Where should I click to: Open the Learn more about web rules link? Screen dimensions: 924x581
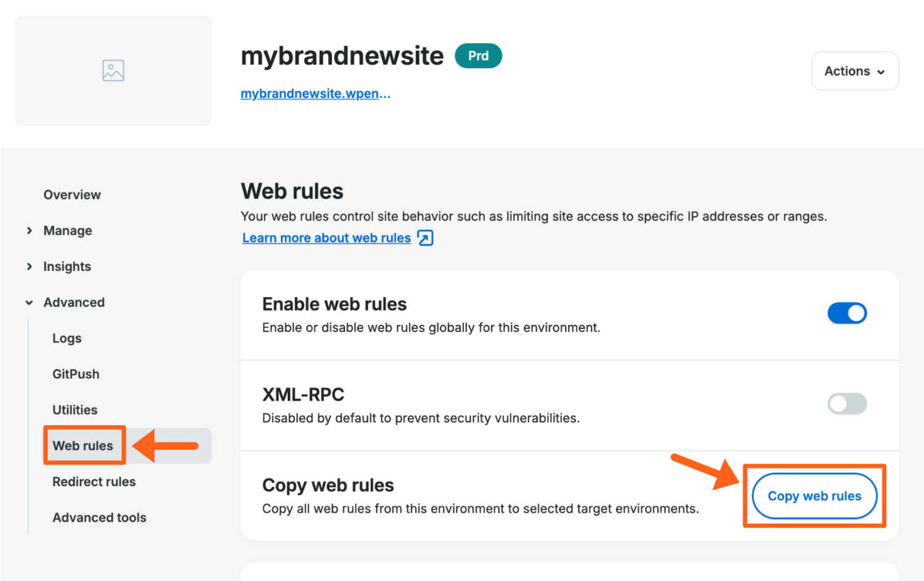326,238
